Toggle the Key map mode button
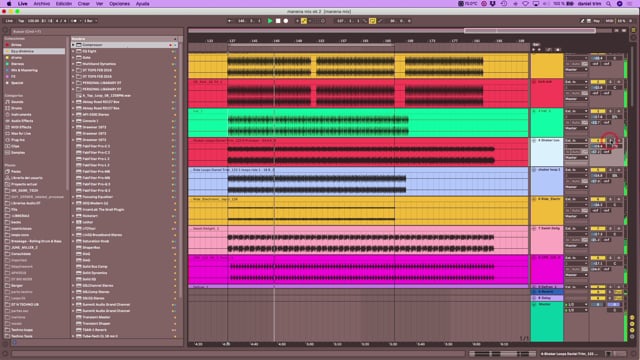The image size is (640, 360). pos(597,21)
